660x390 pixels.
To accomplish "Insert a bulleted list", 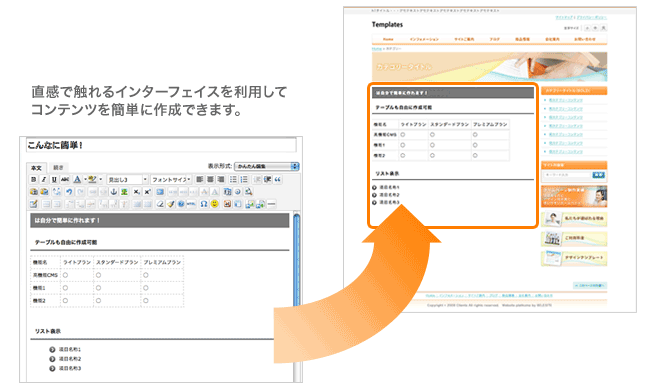I will tap(233, 179).
